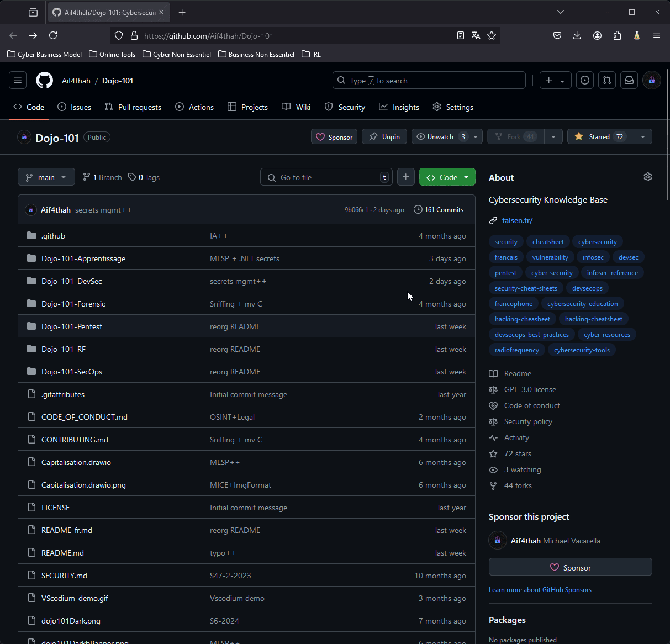Open the README.md file

63,553
